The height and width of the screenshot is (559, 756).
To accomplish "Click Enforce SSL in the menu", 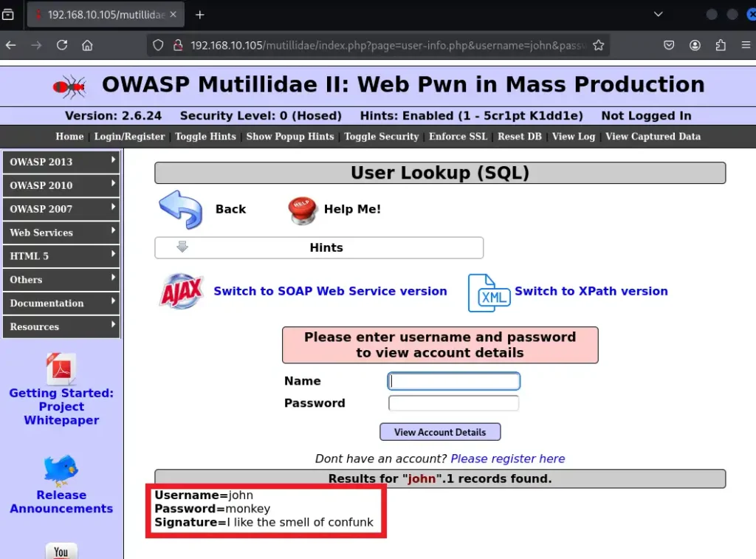I will click(458, 137).
